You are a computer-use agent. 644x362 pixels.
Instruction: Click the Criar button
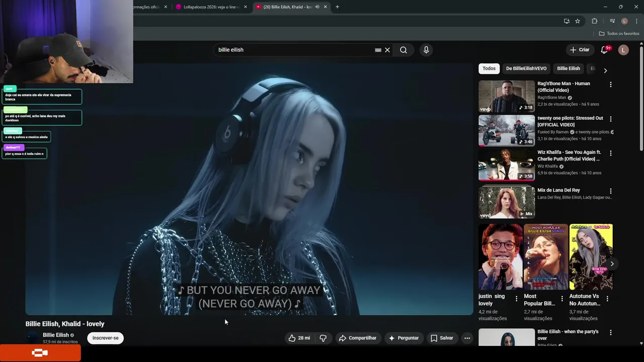(579, 50)
